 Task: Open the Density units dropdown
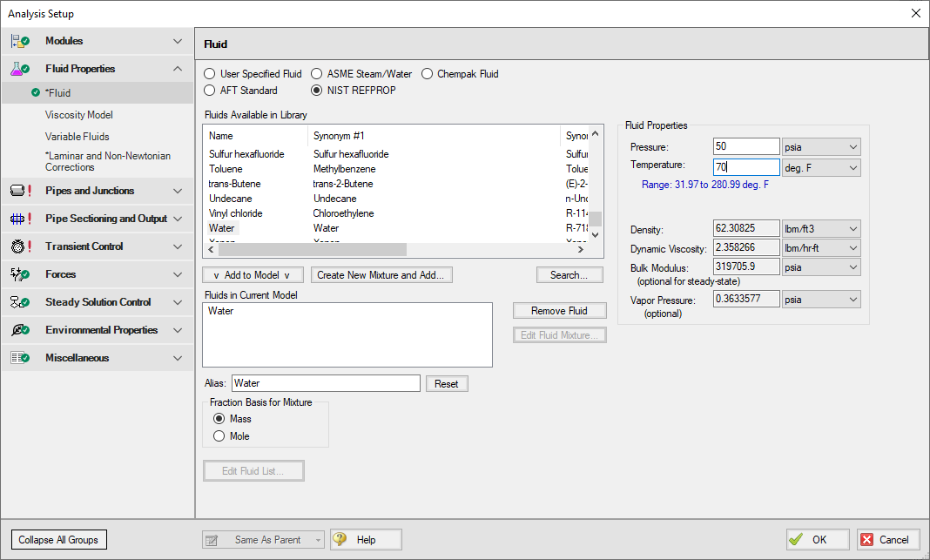(x=820, y=229)
